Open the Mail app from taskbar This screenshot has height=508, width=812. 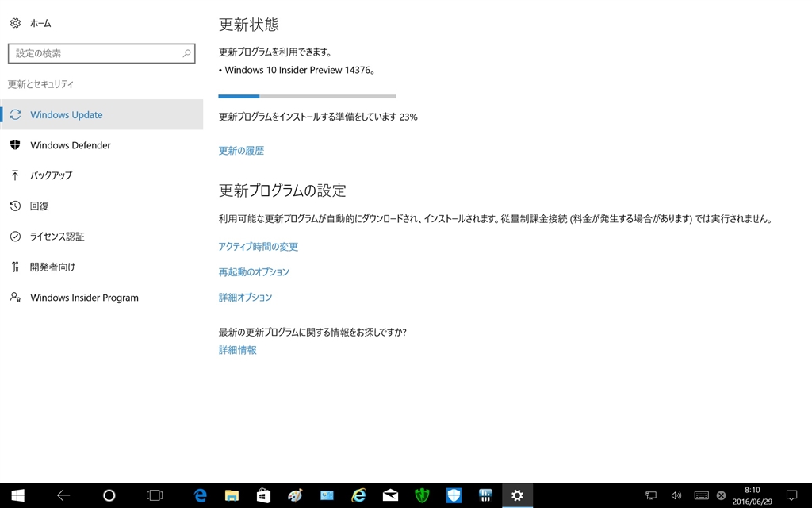pos(390,495)
